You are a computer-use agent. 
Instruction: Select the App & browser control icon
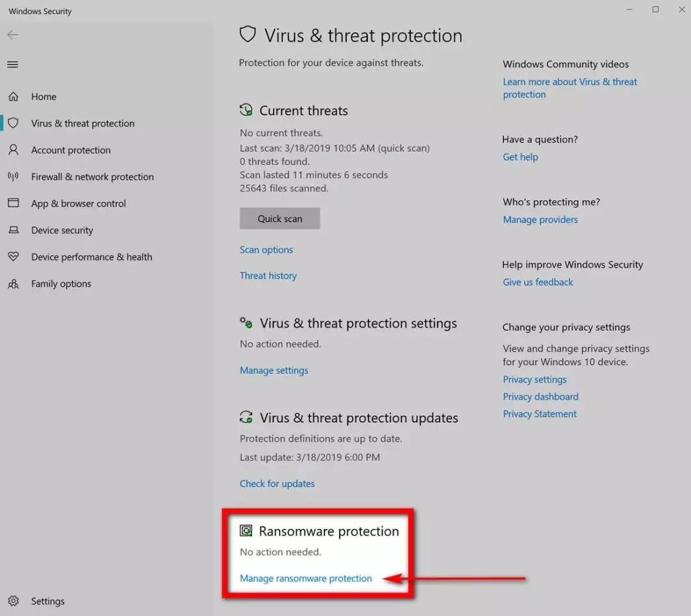(x=14, y=203)
